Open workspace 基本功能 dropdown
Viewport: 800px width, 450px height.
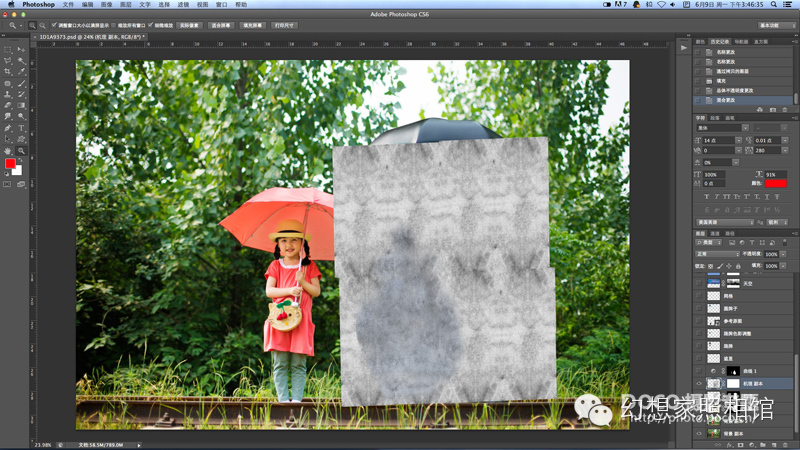777,26
